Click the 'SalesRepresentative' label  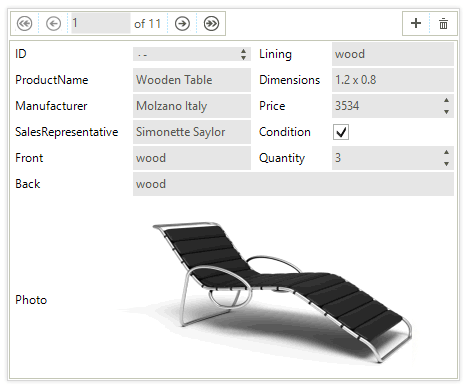67,132
